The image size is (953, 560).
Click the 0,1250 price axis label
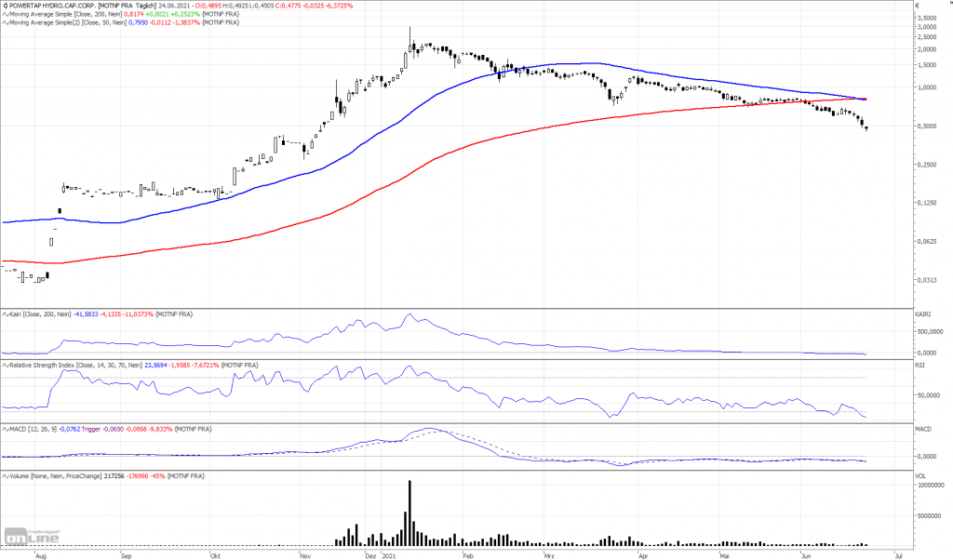927,203
